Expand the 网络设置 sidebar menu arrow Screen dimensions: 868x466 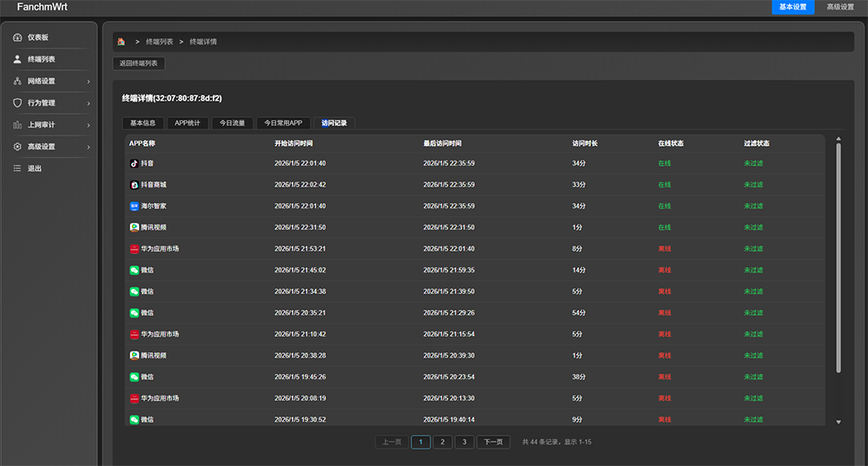tap(89, 82)
